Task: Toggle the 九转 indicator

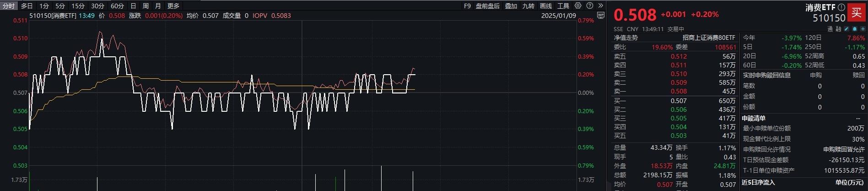Action: tap(528, 6)
